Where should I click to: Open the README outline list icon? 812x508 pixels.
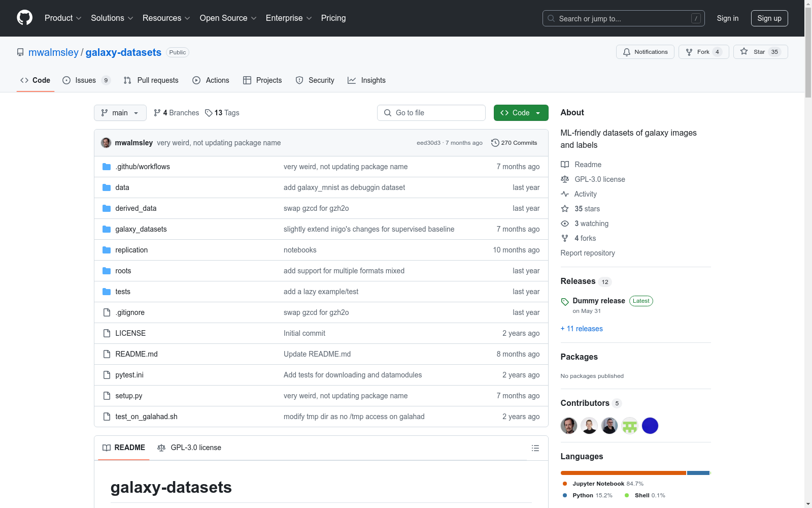535,448
